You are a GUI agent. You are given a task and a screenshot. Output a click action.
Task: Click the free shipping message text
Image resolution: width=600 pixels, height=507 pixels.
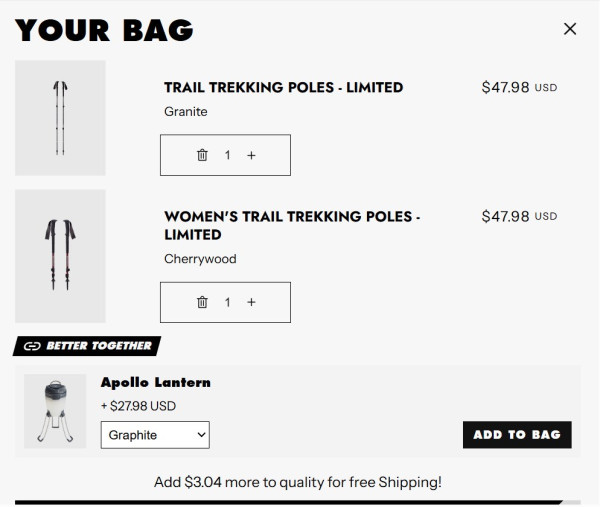point(297,482)
